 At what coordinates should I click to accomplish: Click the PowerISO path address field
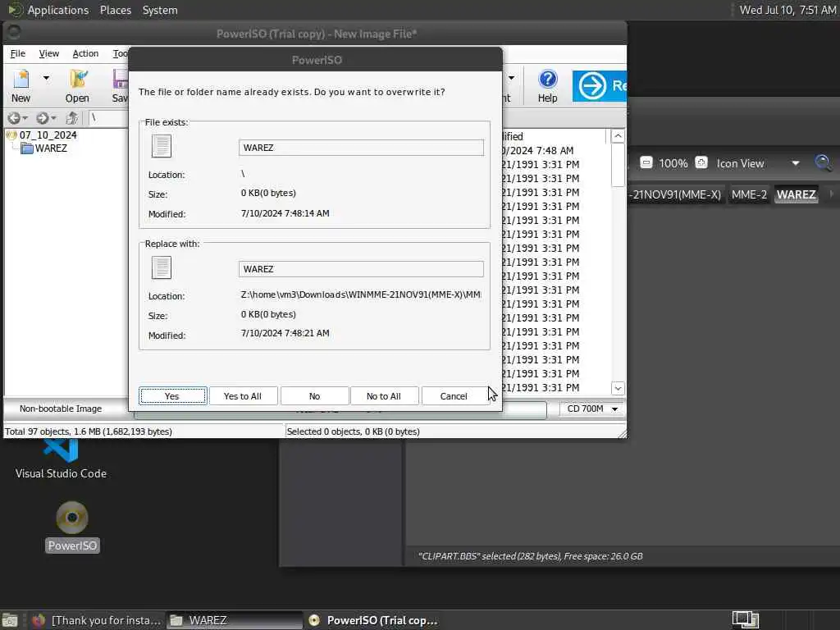pyautogui.click(x=109, y=118)
